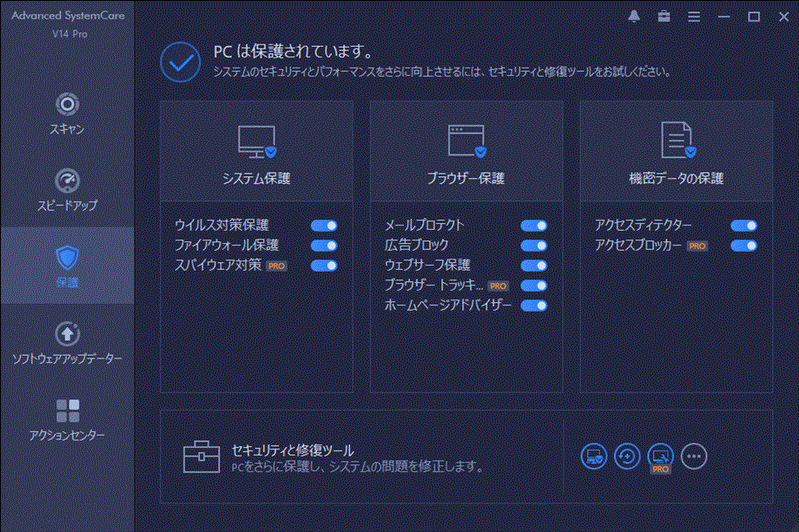
Task: Click the V14 Pro version text
Action: 69,34
